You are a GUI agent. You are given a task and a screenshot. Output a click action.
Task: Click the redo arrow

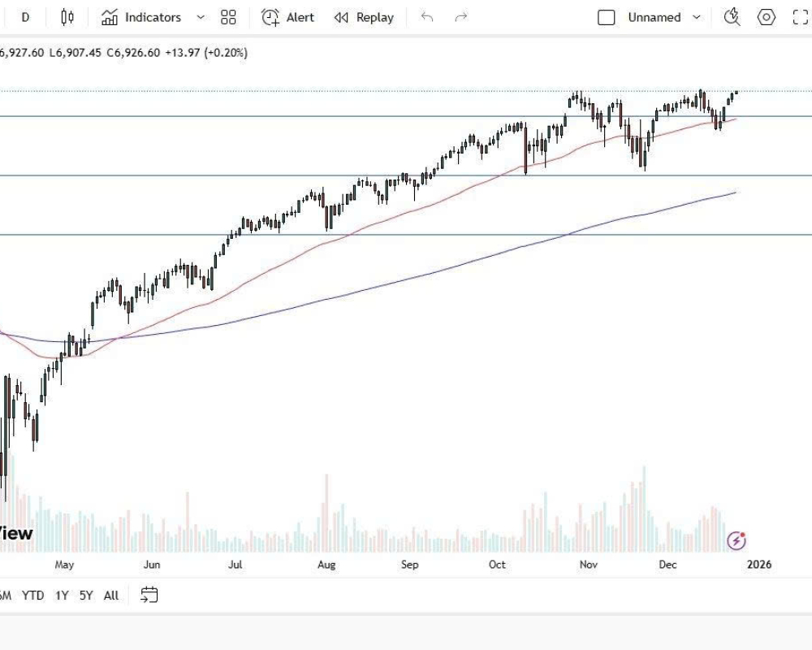pyautogui.click(x=461, y=17)
